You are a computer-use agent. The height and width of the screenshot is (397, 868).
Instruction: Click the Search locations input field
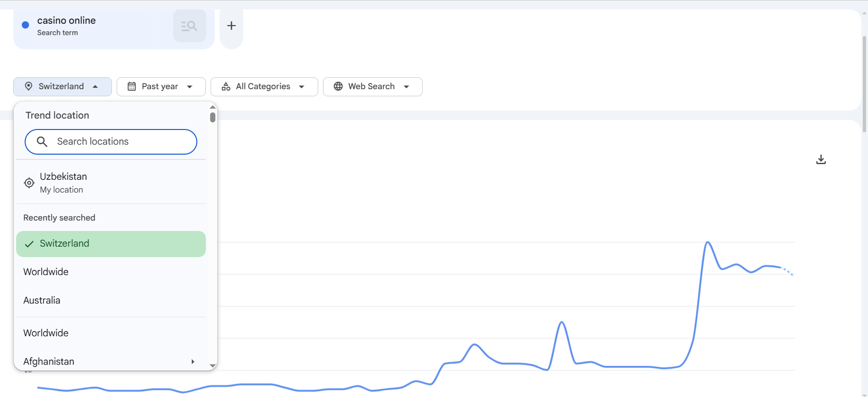111,142
